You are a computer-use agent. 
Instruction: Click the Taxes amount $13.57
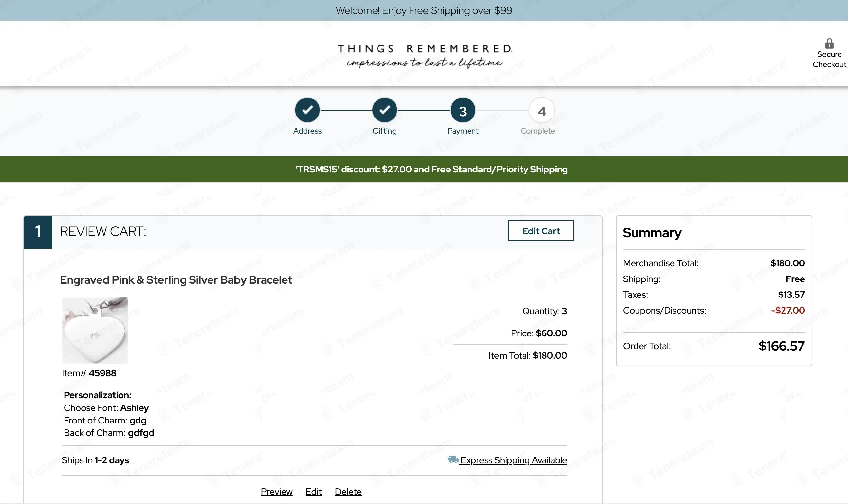[x=791, y=295]
